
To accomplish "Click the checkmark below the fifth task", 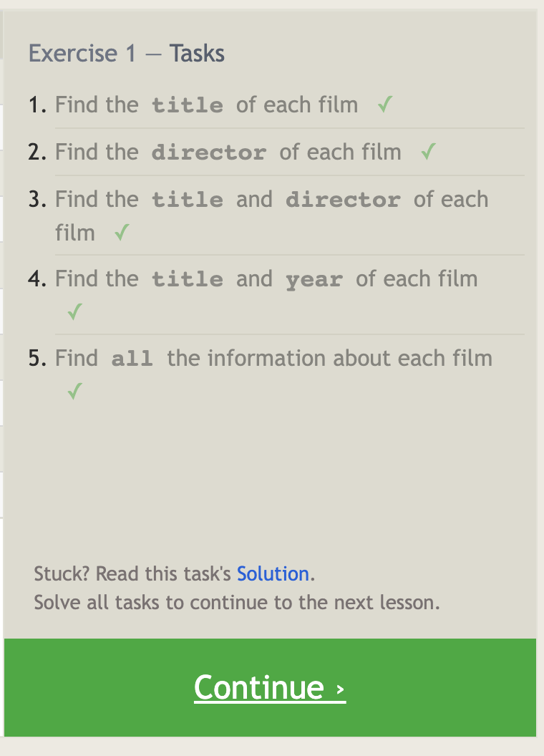I will coord(74,391).
